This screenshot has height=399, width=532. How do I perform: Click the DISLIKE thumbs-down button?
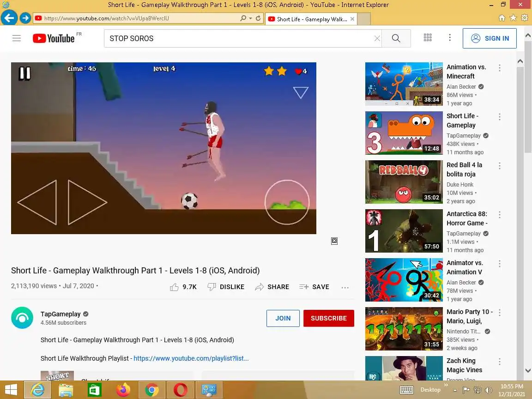[x=226, y=287]
